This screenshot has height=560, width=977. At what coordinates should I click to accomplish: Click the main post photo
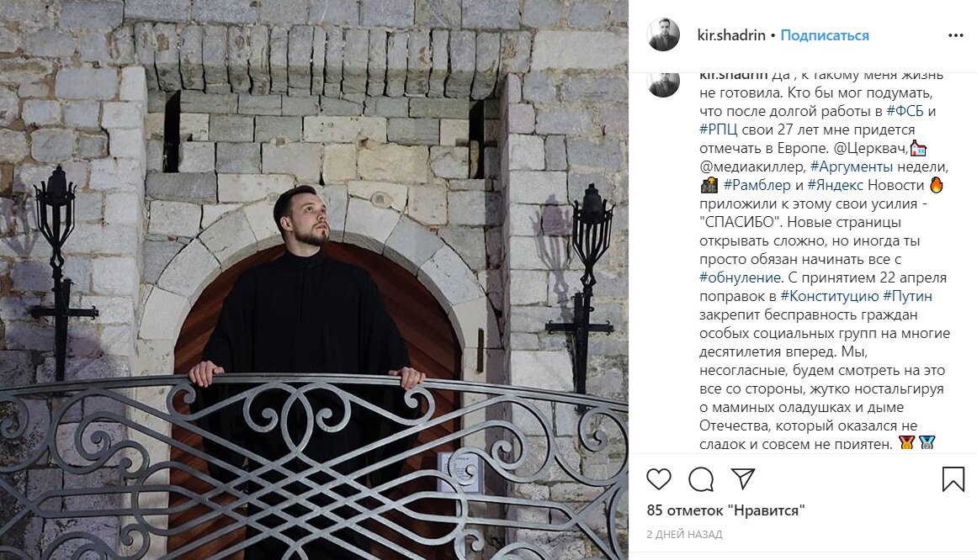pos(314,280)
